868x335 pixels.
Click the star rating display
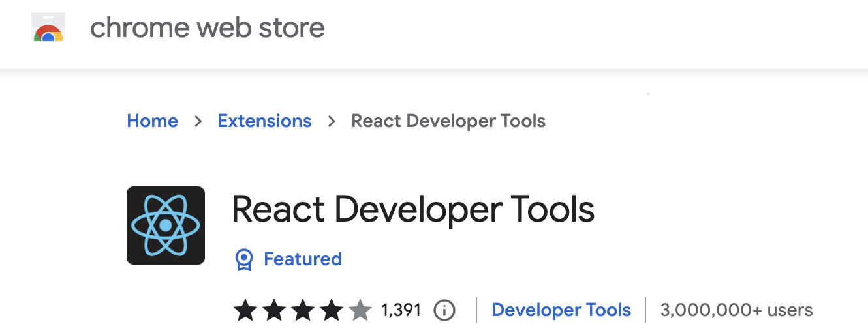[x=303, y=310]
